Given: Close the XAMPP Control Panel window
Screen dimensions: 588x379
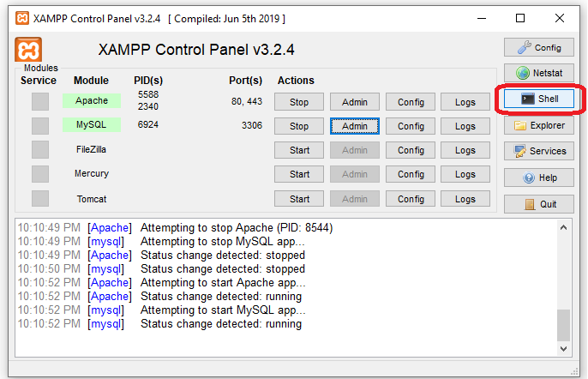Looking at the screenshot, I should click(560, 18).
